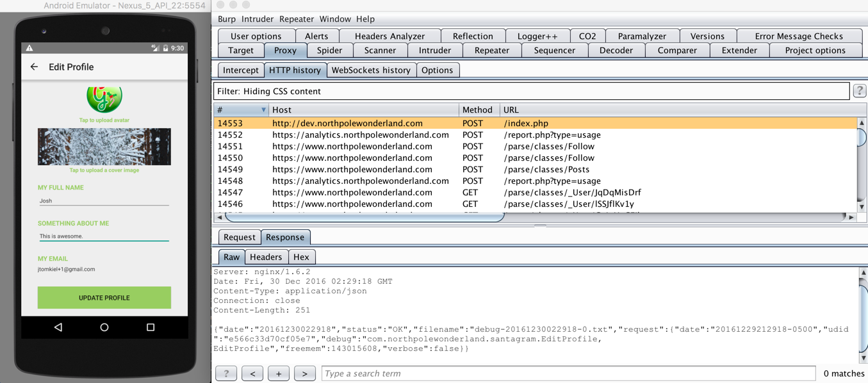
Task: Click the Filter: Hiding CSS content bar
Action: click(x=532, y=91)
